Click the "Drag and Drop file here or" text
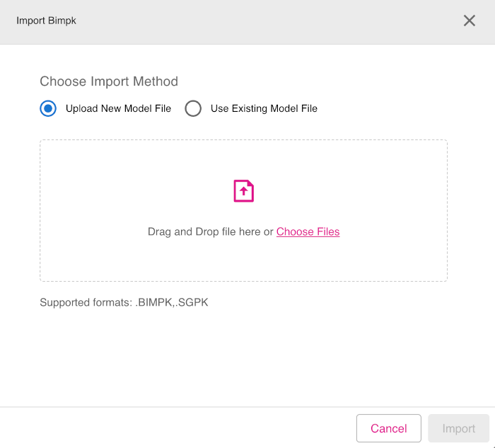 tap(210, 231)
